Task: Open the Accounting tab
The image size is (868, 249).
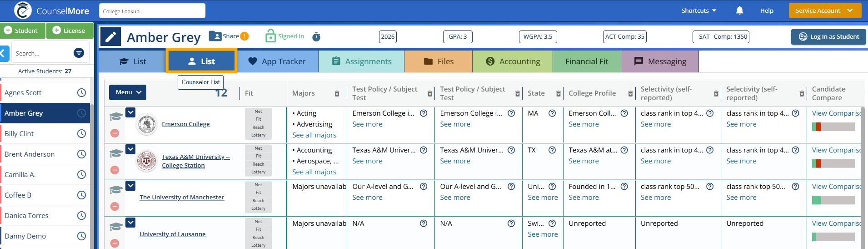Action: tap(513, 61)
